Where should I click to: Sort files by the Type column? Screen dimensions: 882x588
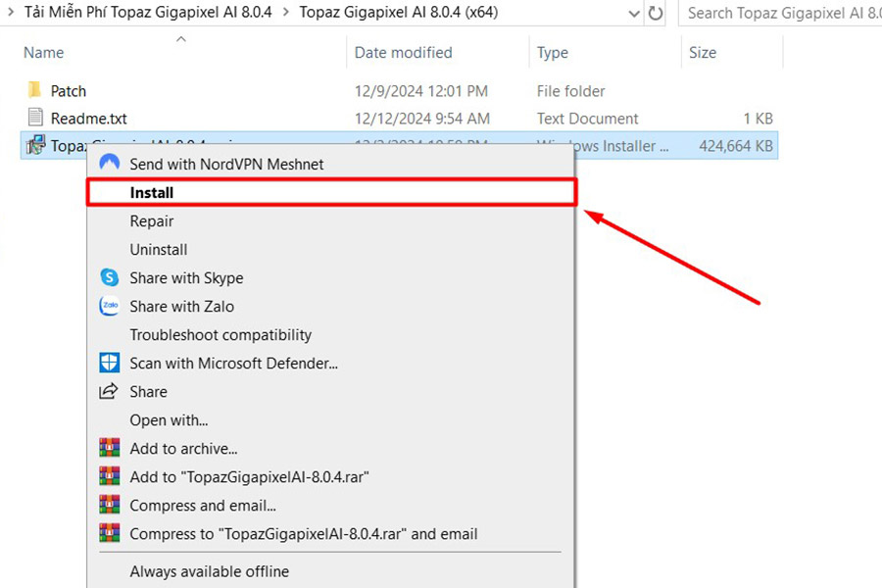(x=553, y=52)
